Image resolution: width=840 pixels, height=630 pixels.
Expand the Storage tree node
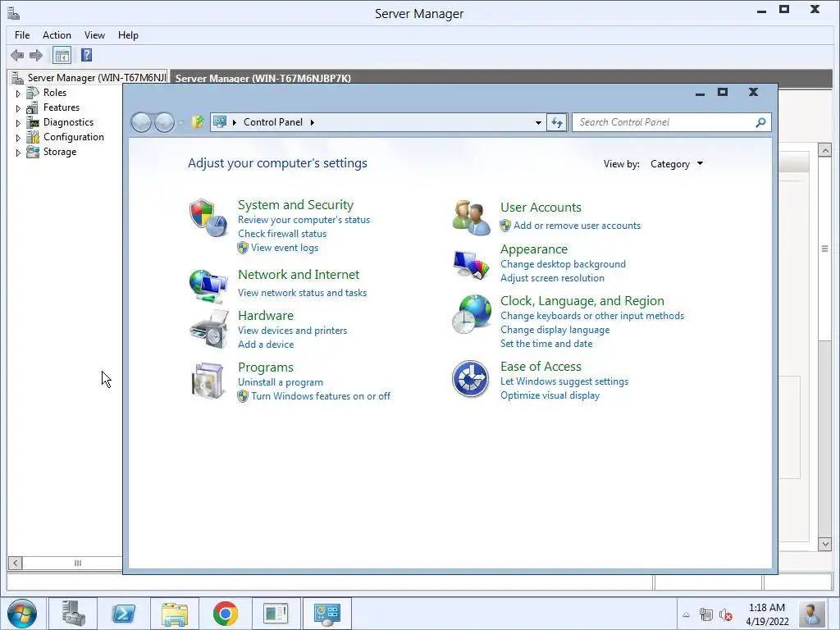(x=18, y=153)
